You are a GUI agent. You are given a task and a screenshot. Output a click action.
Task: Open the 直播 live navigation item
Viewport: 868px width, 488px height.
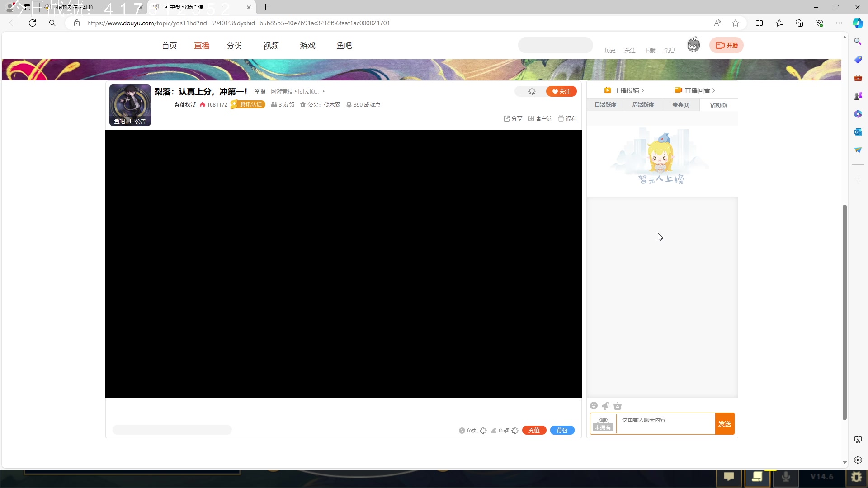[202, 46]
